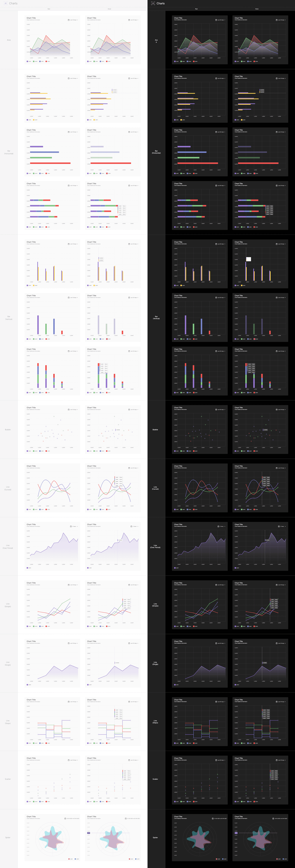Toggle yellow Label legend on light grouped vertical bar rest chart
Image resolution: width=295 pixels, height=868 pixels.
35,285
